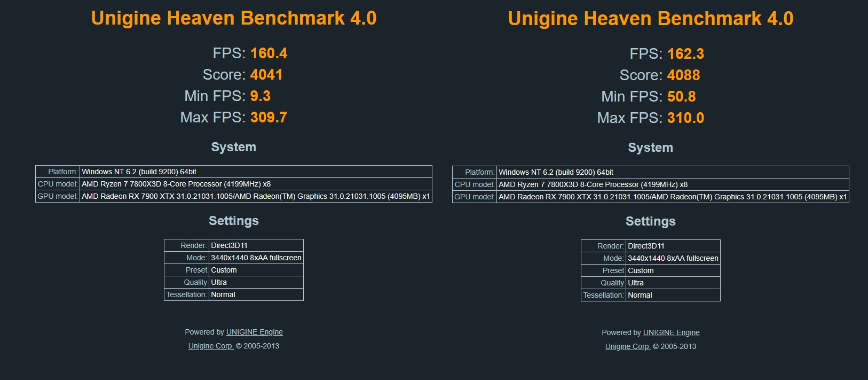Viewport: 868px width, 380px height.
Task: Select left report Score value 4041
Action: (x=266, y=75)
